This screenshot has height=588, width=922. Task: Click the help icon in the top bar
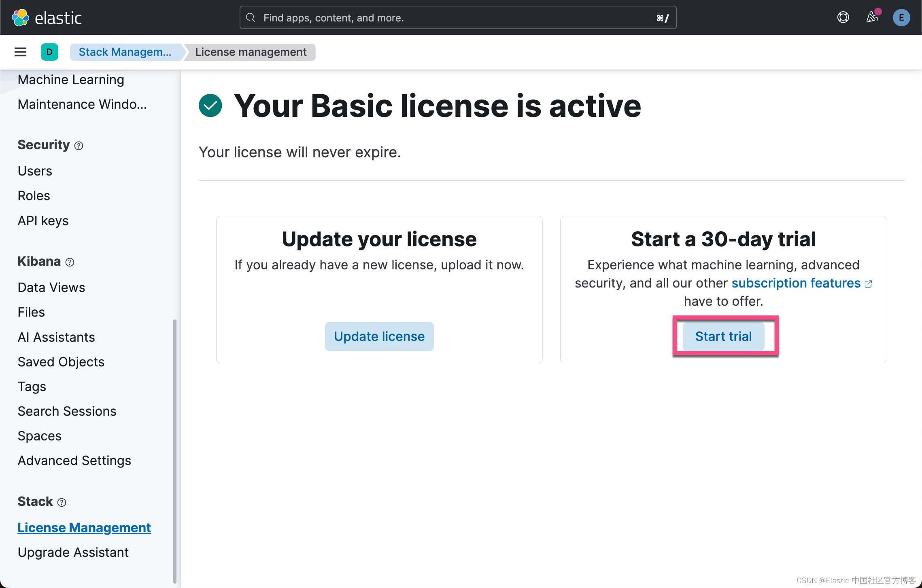point(843,17)
